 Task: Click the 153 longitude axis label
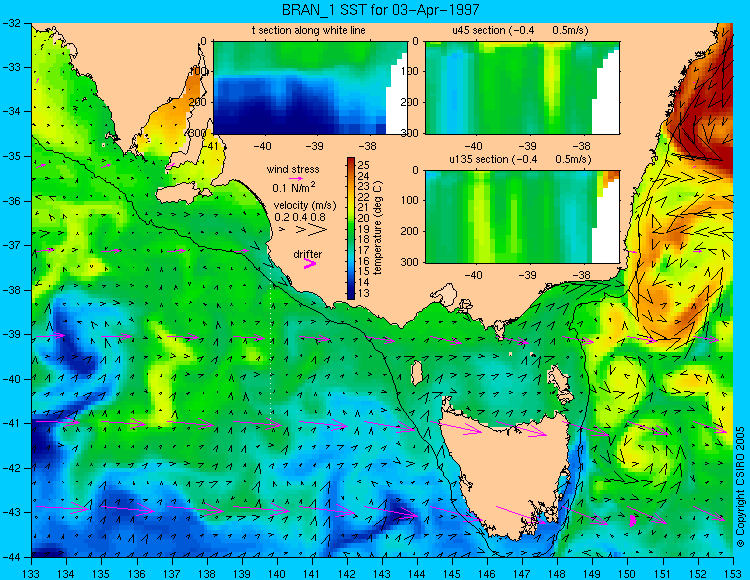pos(733,574)
